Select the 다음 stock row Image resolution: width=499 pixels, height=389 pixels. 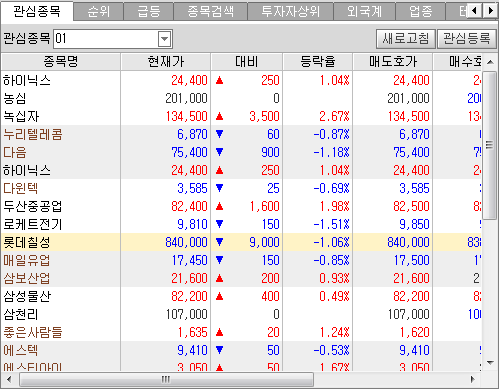241,152
